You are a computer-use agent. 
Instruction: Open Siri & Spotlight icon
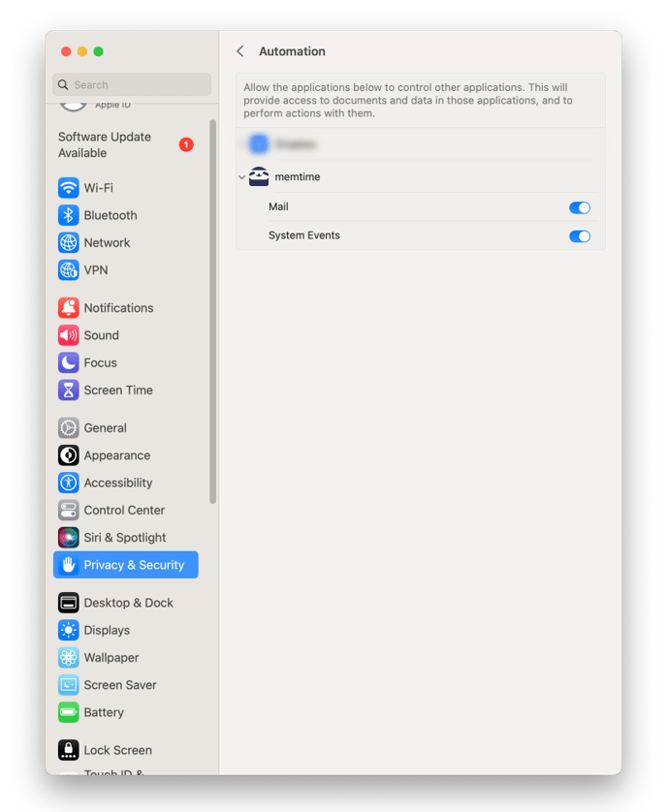[x=69, y=538]
